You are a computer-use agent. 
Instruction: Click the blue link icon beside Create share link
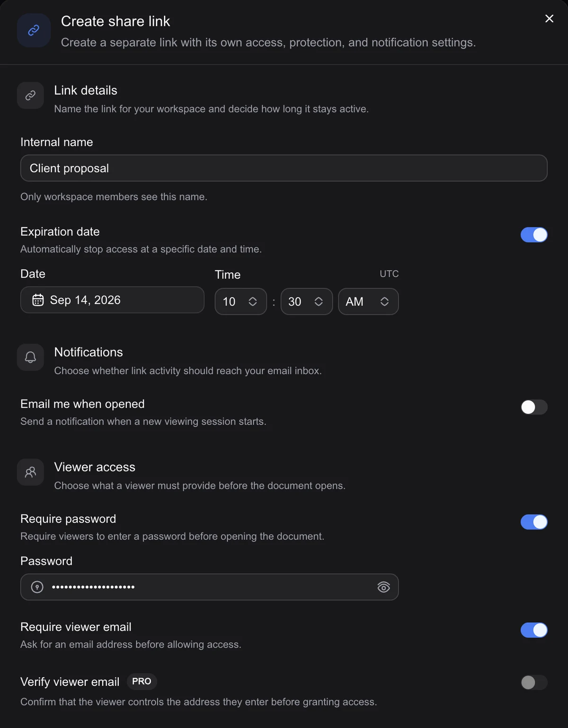tap(34, 30)
